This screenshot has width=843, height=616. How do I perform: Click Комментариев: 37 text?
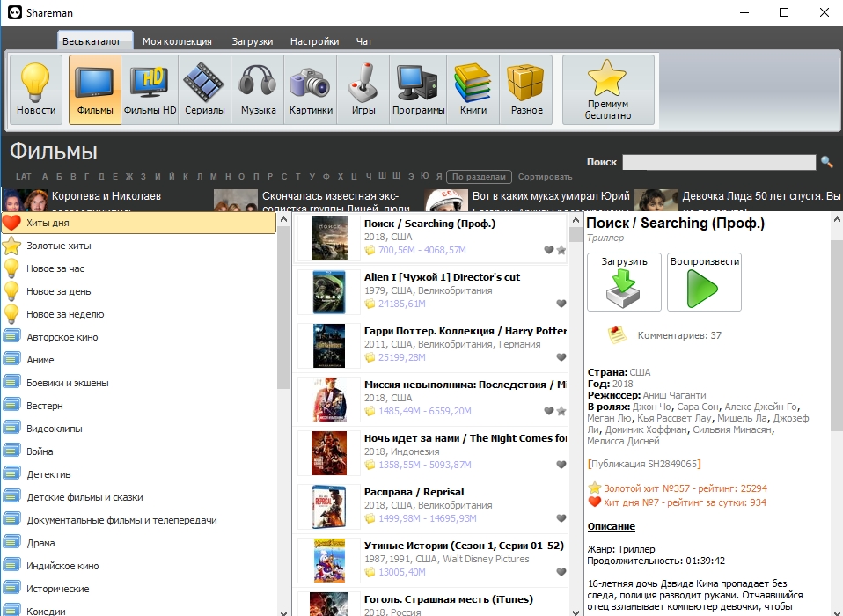(679, 335)
